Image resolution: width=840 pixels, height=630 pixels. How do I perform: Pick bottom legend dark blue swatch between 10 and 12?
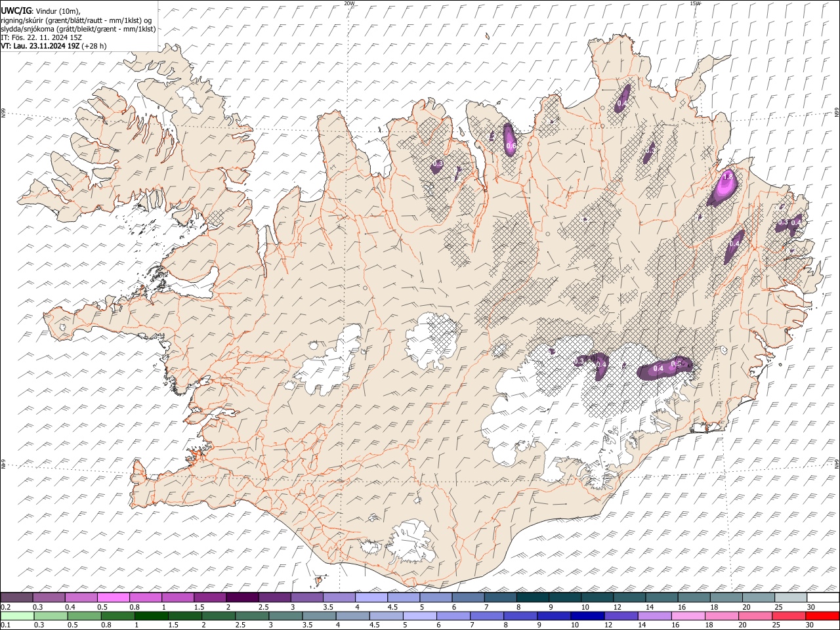(587, 616)
